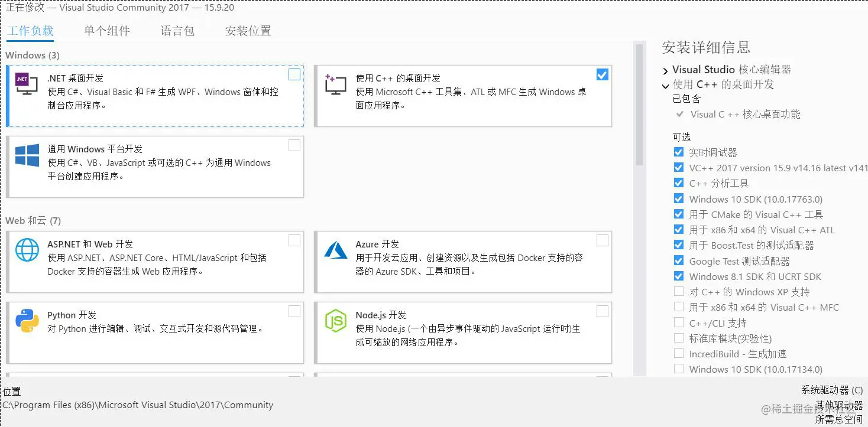Click the ASP.NET globe icon
The height and width of the screenshot is (427, 868).
[x=27, y=250]
